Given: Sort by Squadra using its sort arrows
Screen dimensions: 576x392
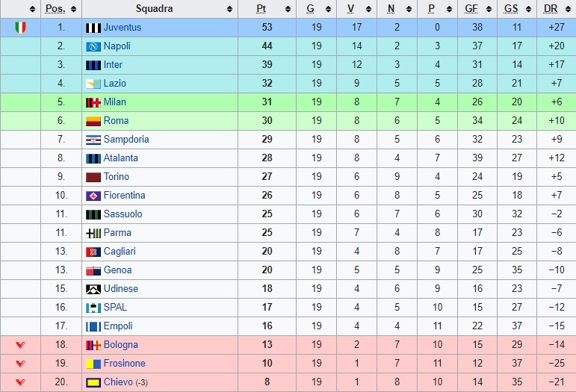Looking at the screenshot, I should click(x=229, y=9).
